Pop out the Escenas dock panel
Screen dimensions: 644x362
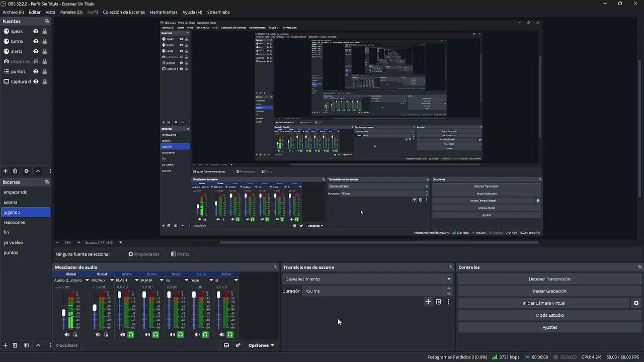(47, 182)
